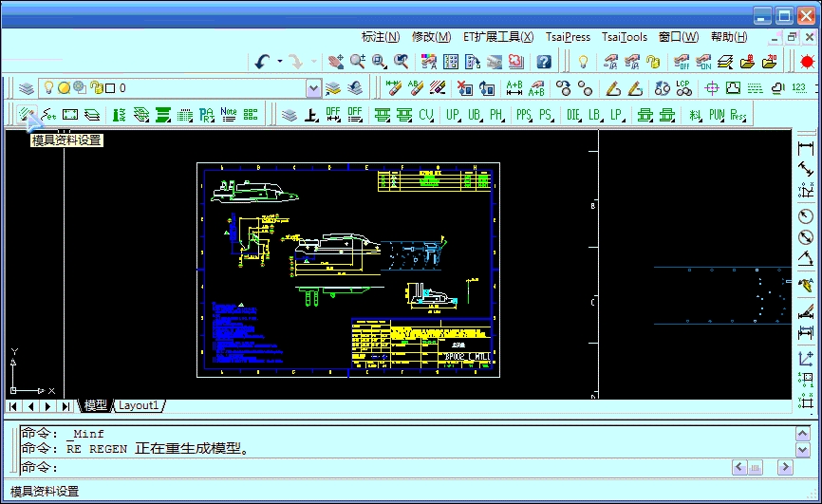Screen dimensions: 822x504
Task: Toggle the OFF dimension arrows icon
Action: [333, 114]
